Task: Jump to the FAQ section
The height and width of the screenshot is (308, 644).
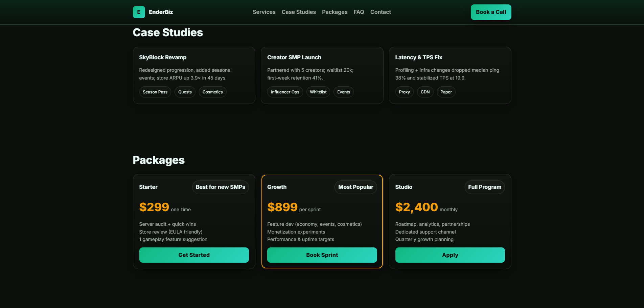Action: (x=359, y=12)
